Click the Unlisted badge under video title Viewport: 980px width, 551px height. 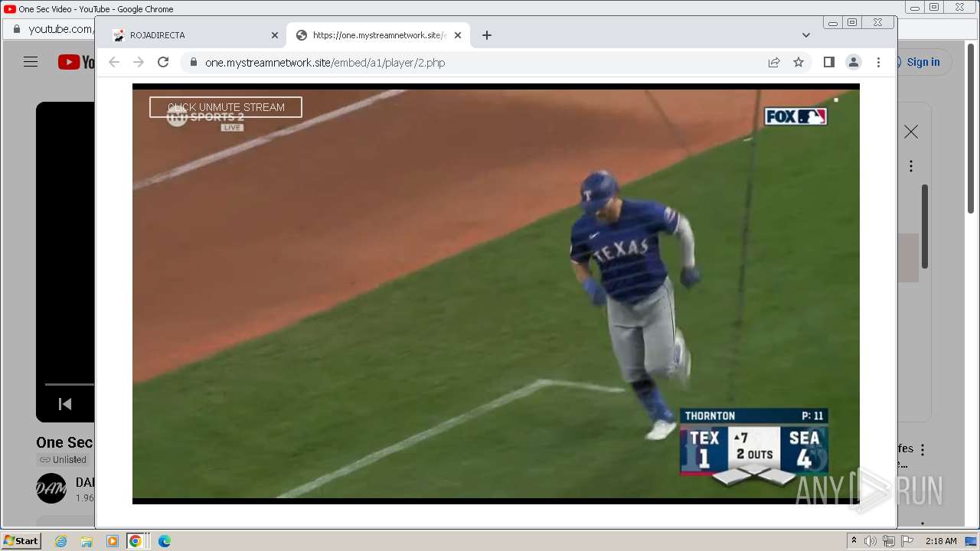[63, 460]
